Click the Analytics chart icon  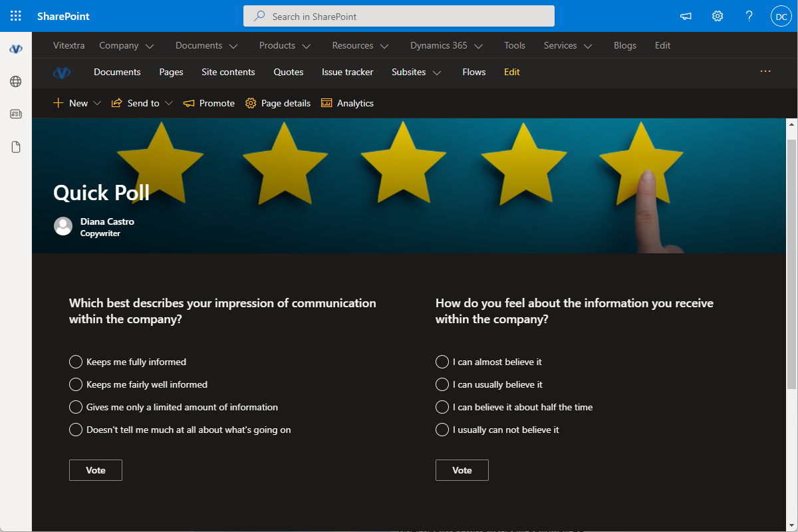pyautogui.click(x=327, y=103)
